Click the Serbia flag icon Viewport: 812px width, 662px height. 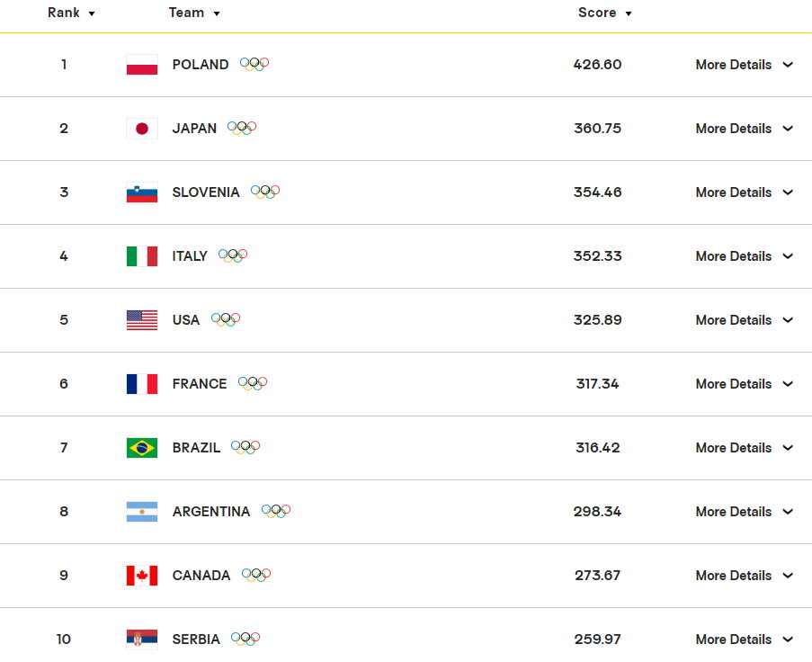click(142, 640)
